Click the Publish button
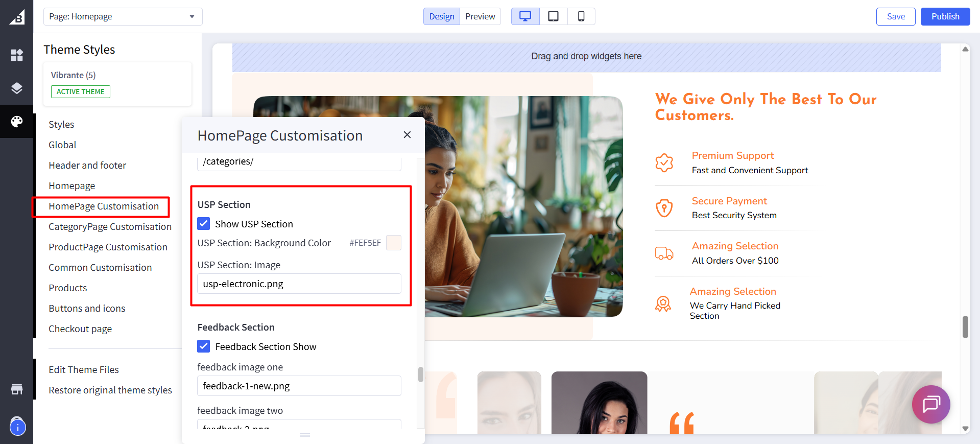The image size is (980, 444). point(945,16)
